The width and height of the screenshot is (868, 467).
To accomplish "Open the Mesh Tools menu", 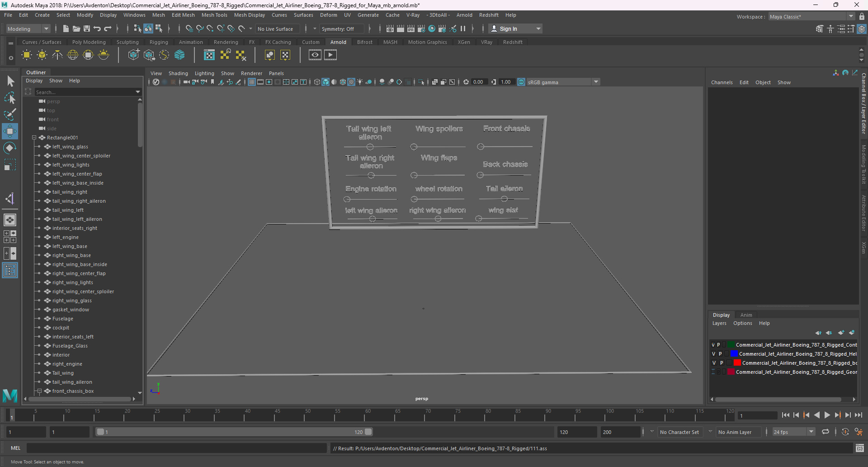I will tap(214, 15).
